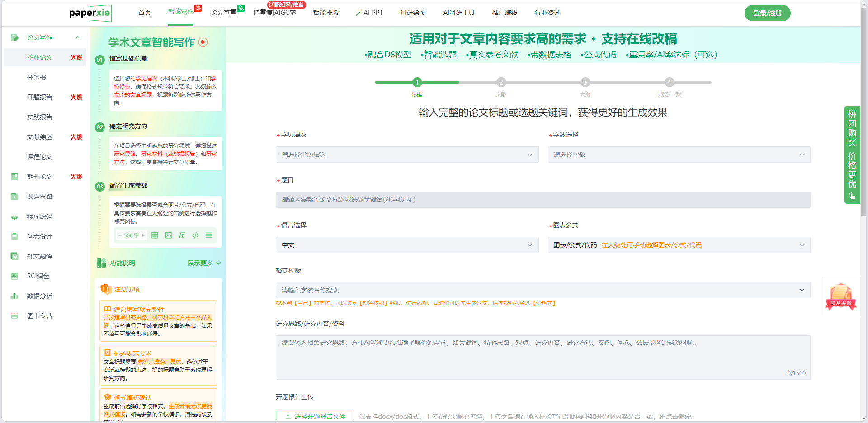The image size is (868, 423).
Task: Click 选择开题报告文件 upload button
Action: pyautogui.click(x=315, y=416)
